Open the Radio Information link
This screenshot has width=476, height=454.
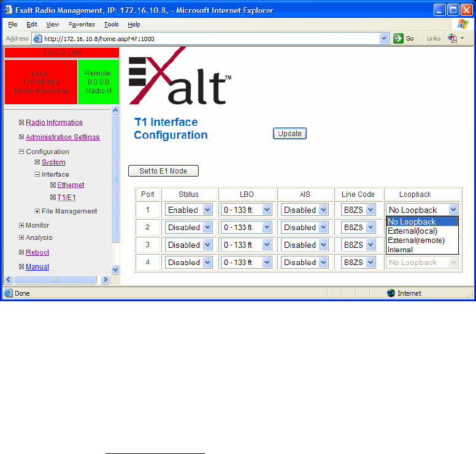54,122
